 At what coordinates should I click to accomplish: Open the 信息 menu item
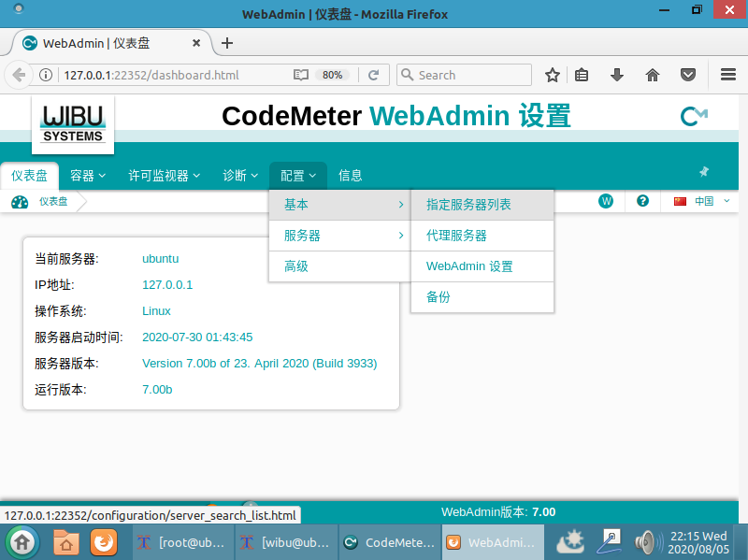pyautogui.click(x=350, y=176)
